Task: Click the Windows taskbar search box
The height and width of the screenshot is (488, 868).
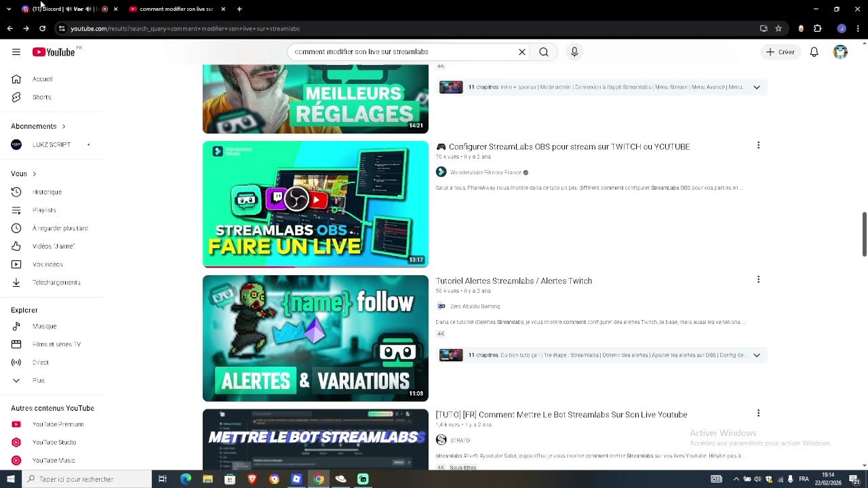Action: [x=87, y=479]
